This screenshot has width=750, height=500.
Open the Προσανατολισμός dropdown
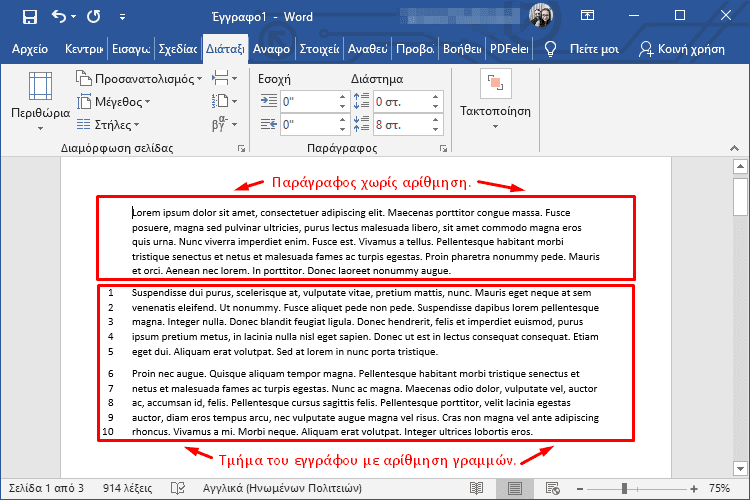point(139,78)
